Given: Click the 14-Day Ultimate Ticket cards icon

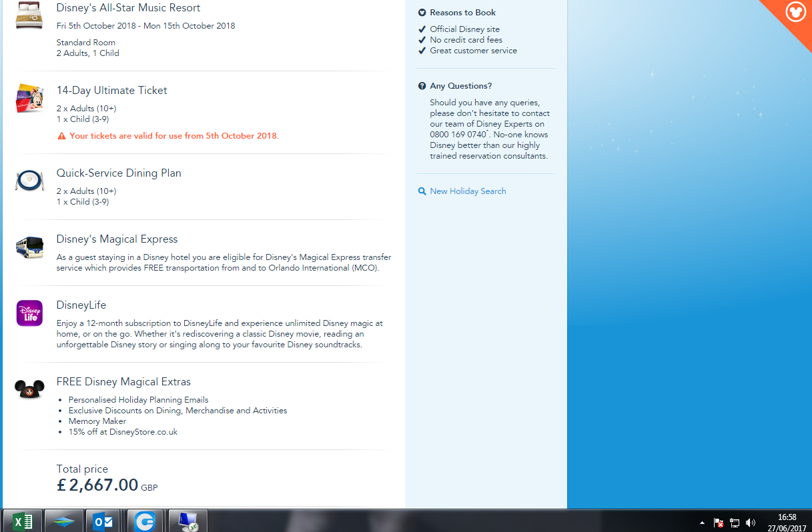Looking at the screenshot, I should tap(30, 98).
